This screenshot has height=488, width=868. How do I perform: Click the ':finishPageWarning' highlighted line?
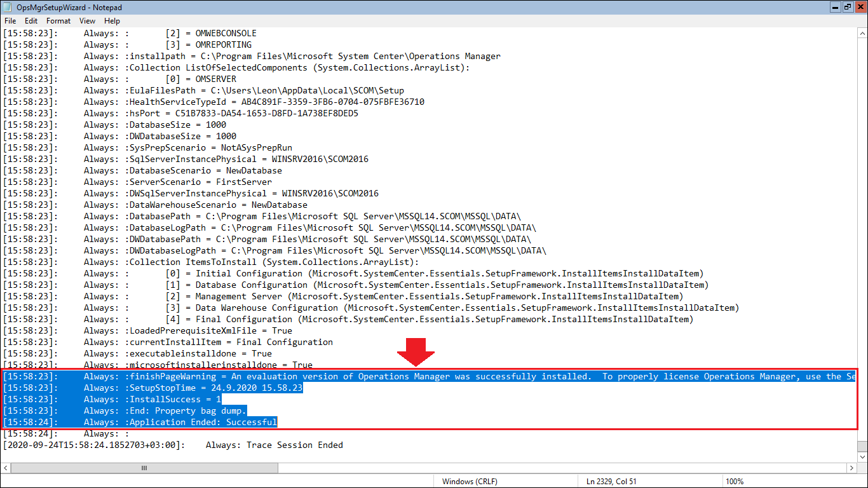coord(430,376)
